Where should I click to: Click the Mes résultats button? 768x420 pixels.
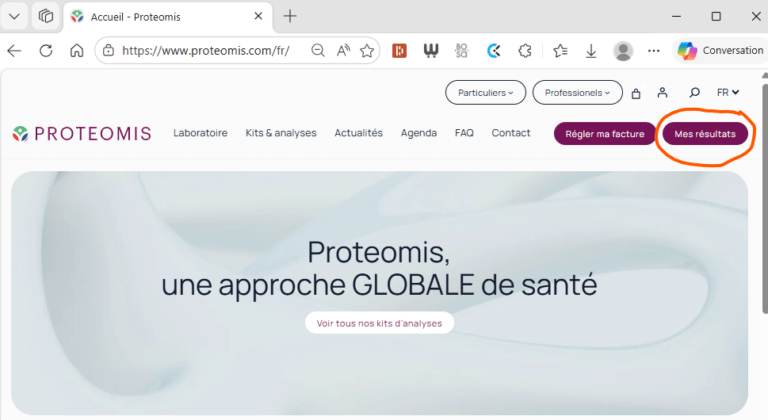point(704,134)
